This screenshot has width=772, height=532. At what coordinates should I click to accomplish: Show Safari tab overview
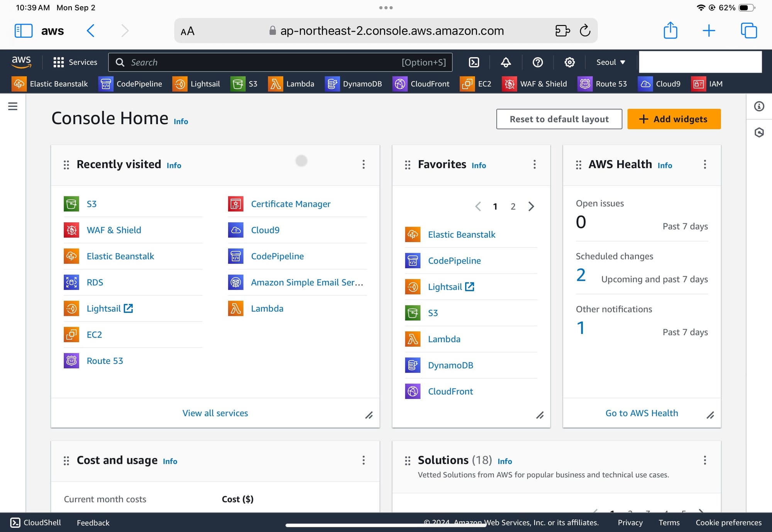[749, 30]
